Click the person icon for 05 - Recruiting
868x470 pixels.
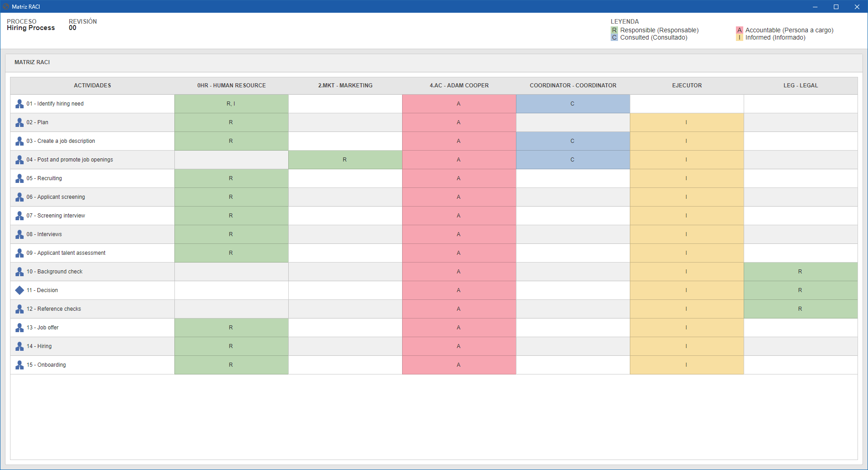click(x=20, y=178)
